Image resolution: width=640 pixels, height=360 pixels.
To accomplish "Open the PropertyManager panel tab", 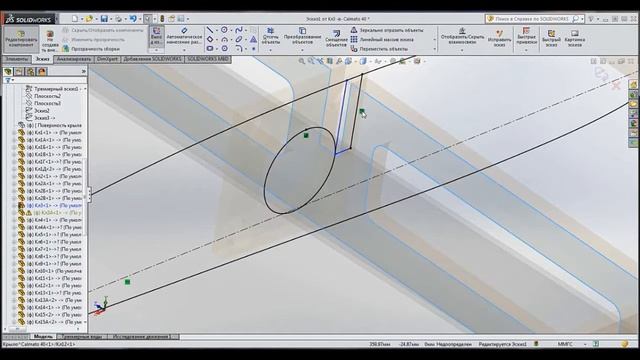I will click(x=19, y=72).
